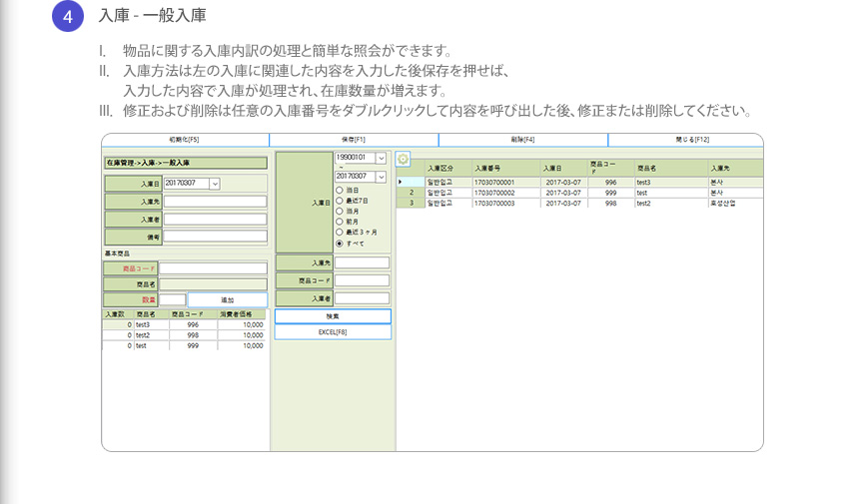
Task: Click the 商品コード input field in 基本商品
Action: (x=213, y=268)
